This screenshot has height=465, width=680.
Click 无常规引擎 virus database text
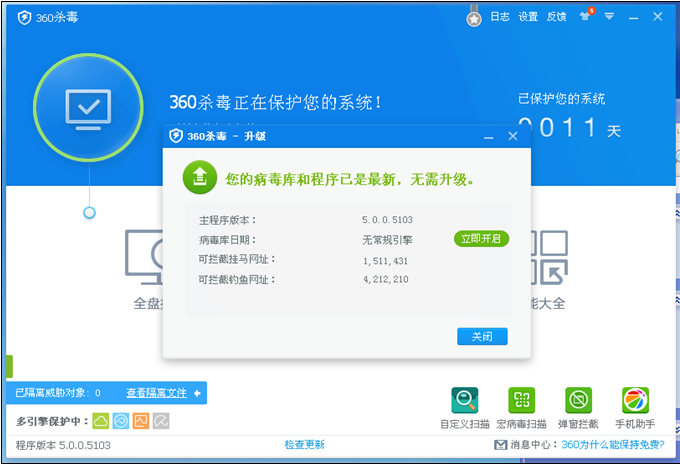387,240
